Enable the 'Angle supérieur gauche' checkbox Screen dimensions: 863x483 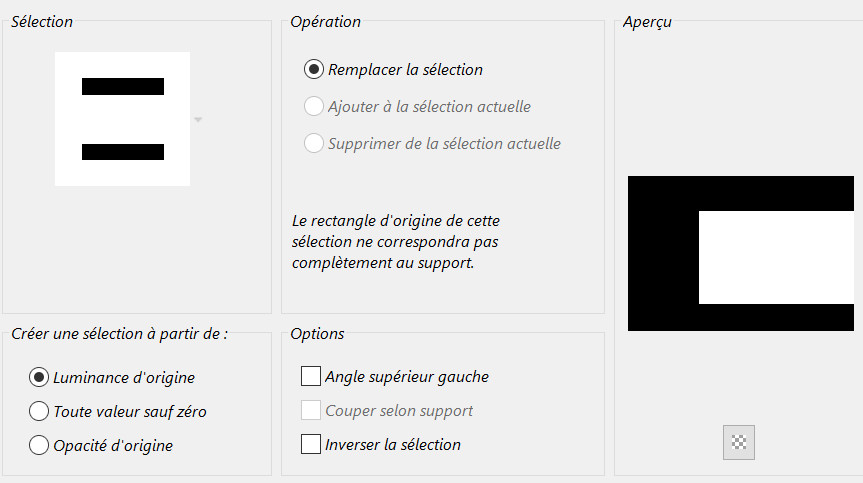click(311, 377)
